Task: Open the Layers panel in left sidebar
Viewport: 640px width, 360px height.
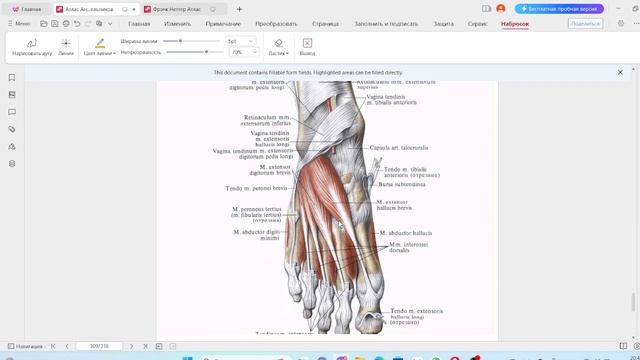Action: (x=12, y=164)
